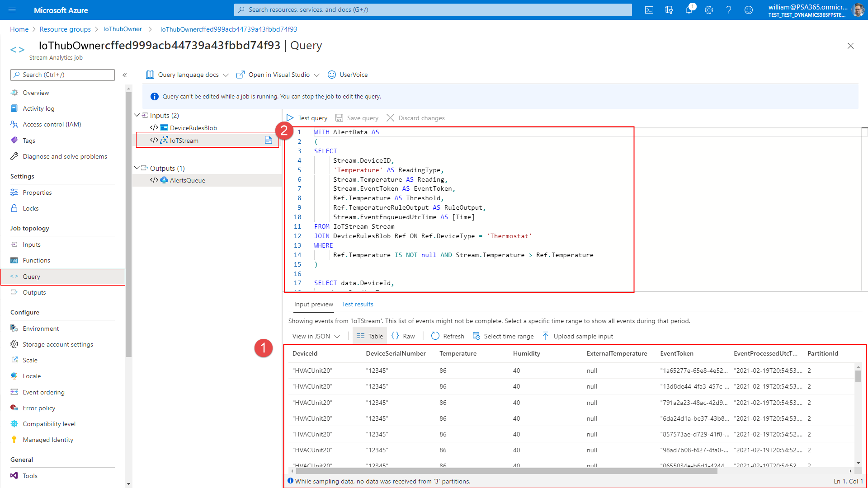Select DeviceRulesBlob input source

point(193,127)
